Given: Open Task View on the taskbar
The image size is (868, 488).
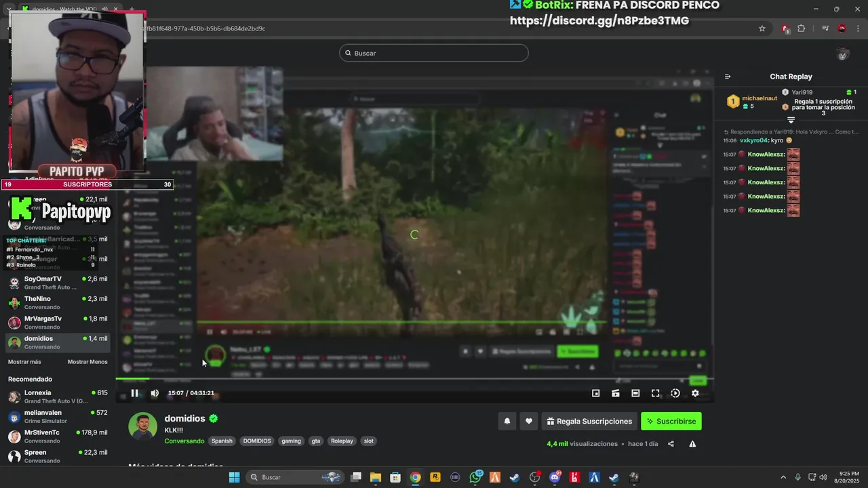Looking at the screenshot, I should pyautogui.click(x=356, y=477).
